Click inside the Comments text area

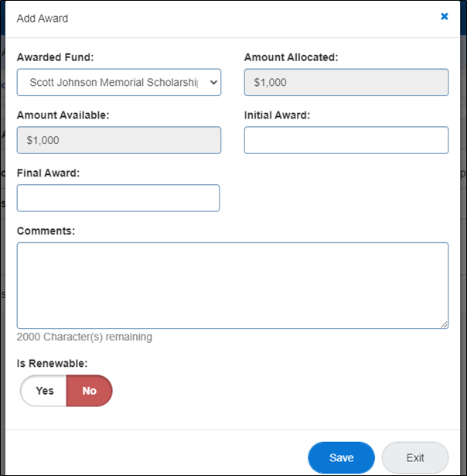tap(232, 285)
